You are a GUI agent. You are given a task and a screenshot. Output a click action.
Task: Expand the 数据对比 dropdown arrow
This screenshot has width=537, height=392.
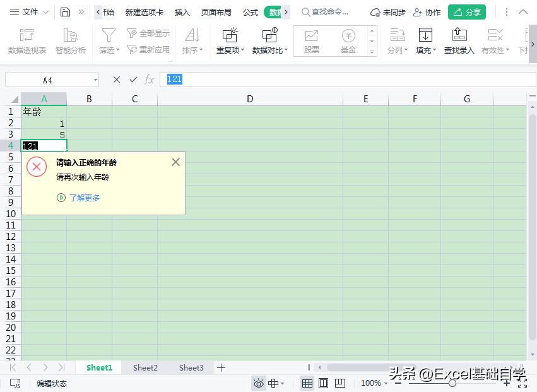click(x=286, y=50)
